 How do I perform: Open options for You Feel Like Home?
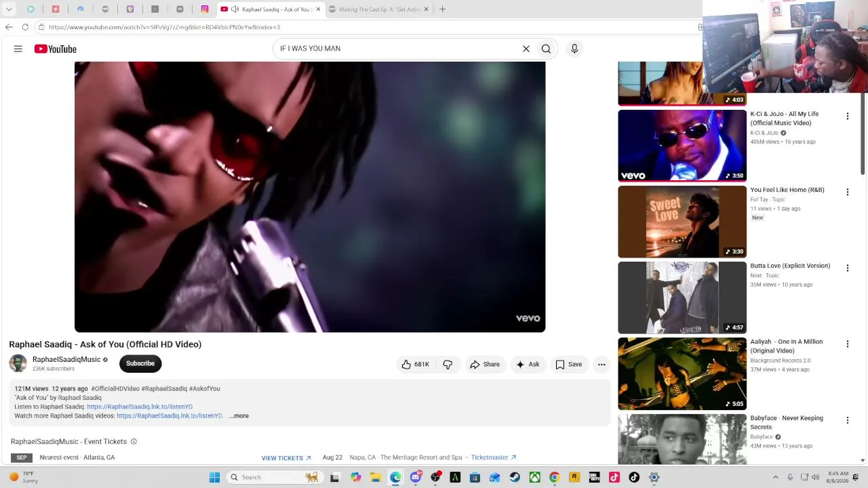(847, 192)
